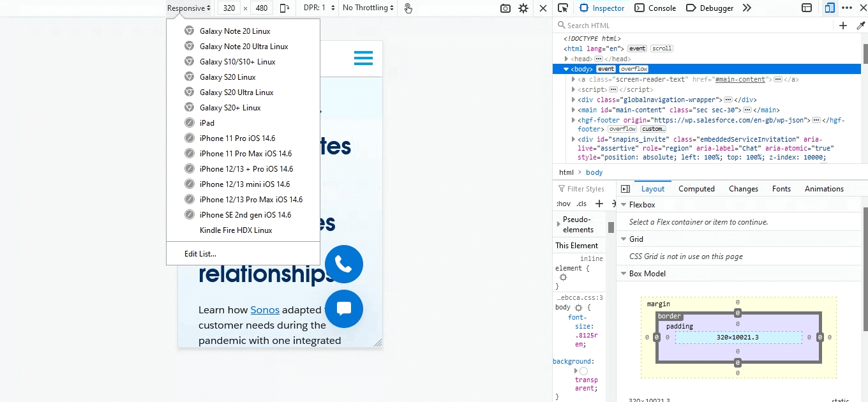The width and height of the screenshot is (868, 402).
Task: Open the DevTools meatball menu
Action: click(846, 8)
